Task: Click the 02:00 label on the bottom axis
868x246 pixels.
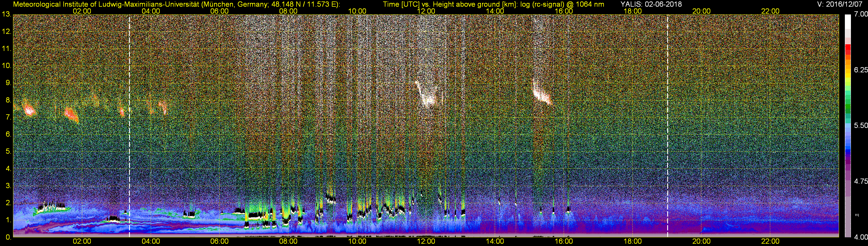Action: [x=82, y=241]
